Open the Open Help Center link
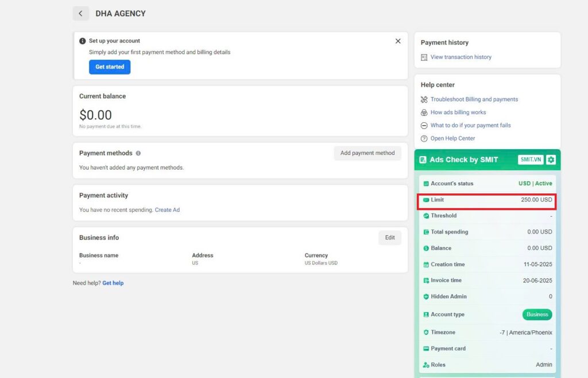This screenshot has height=378, width=588. click(x=452, y=138)
